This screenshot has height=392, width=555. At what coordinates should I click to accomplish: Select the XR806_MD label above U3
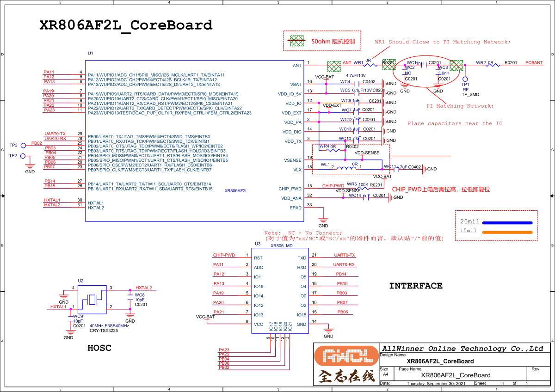click(x=282, y=245)
